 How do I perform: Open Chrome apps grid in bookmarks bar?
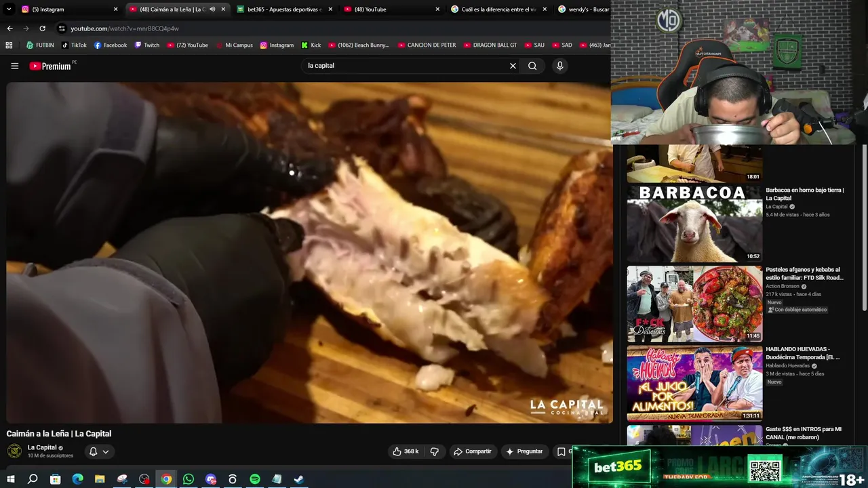(x=9, y=45)
